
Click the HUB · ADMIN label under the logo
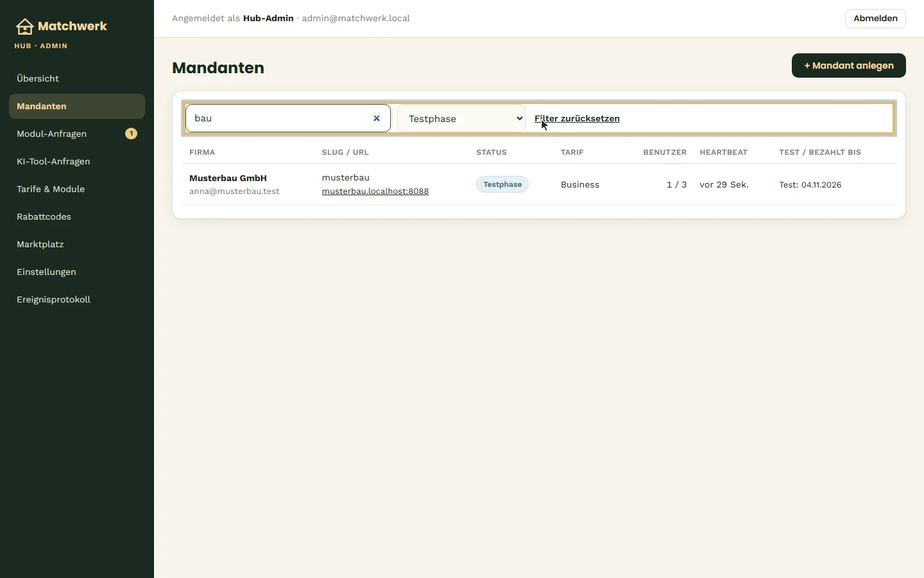pos(41,46)
